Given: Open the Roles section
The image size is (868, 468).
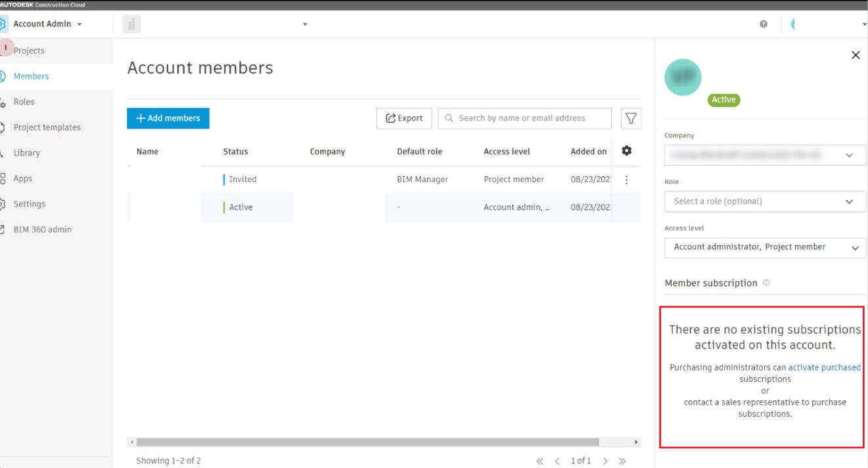Looking at the screenshot, I should coord(24,101).
